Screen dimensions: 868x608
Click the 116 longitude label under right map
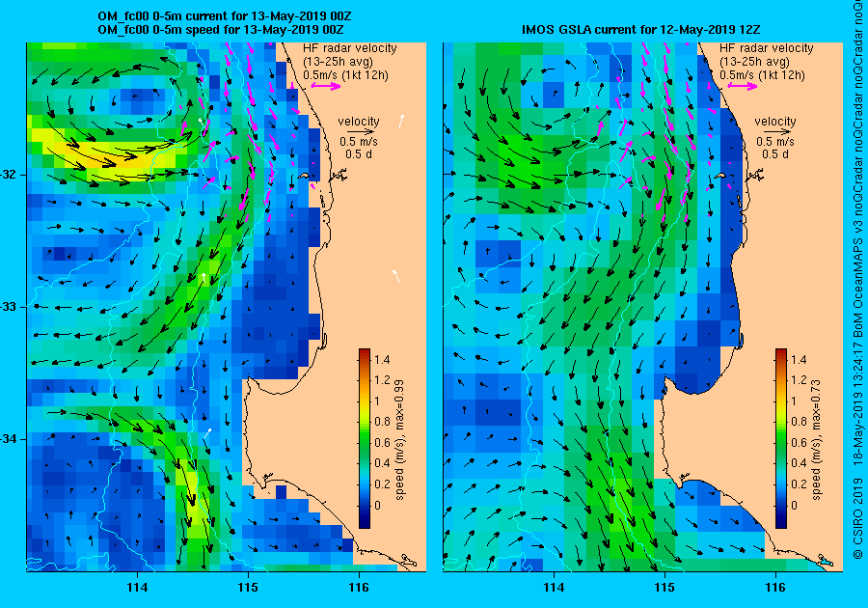[775, 588]
